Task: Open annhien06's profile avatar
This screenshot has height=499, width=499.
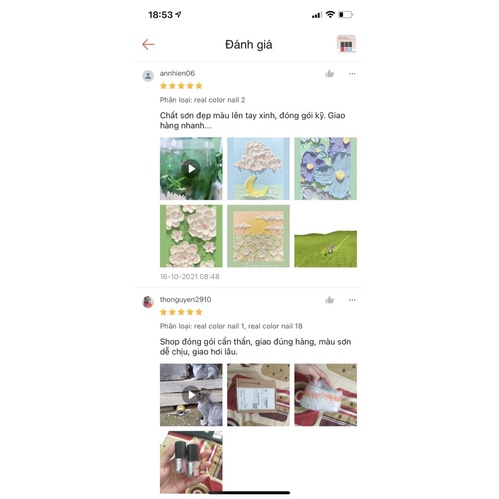Action: pos(148,76)
